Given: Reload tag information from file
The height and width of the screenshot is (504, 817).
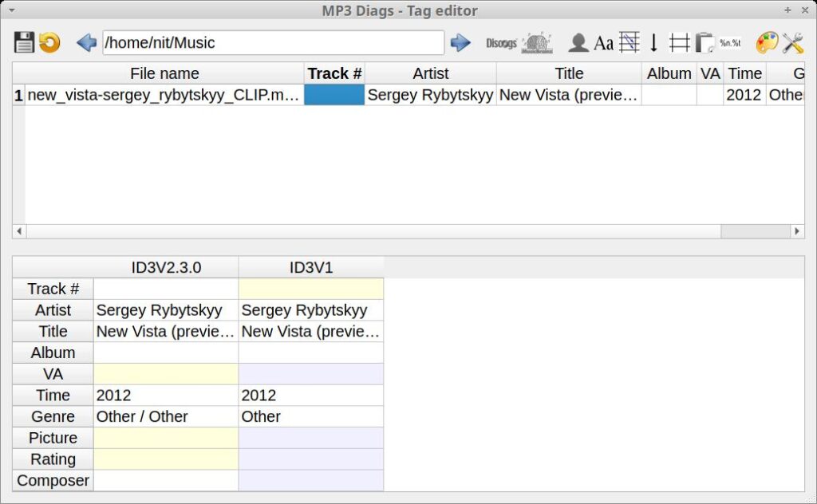Looking at the screenshot, I should [48, 42].
